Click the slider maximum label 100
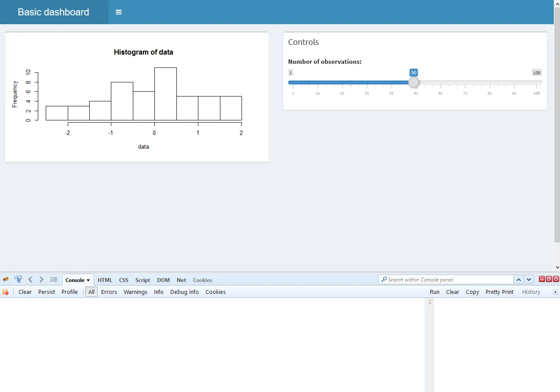The height and width of the screenshot is (392, 560). (537, 73)
